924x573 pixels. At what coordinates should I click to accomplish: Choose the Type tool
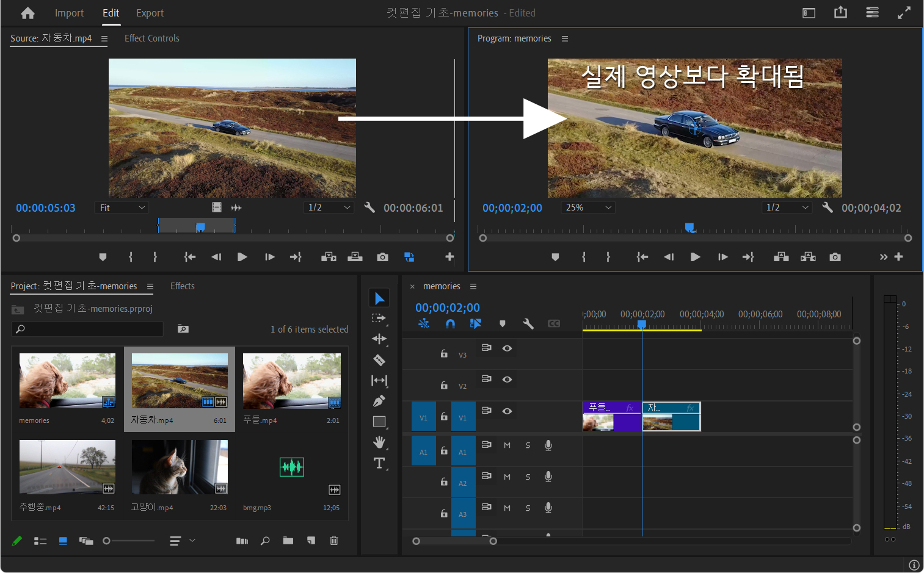(x=379, y=463)
